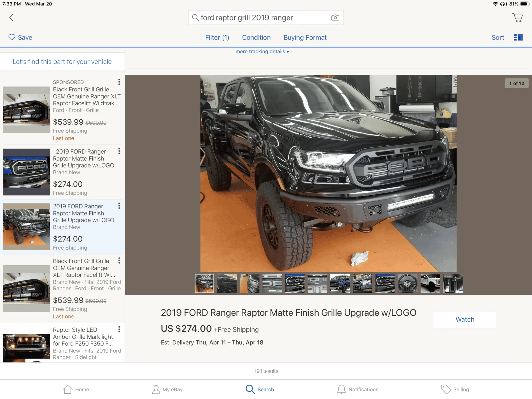
Task: Open the sponsored Black Front Grill listing photo
Action: point(26,110)
